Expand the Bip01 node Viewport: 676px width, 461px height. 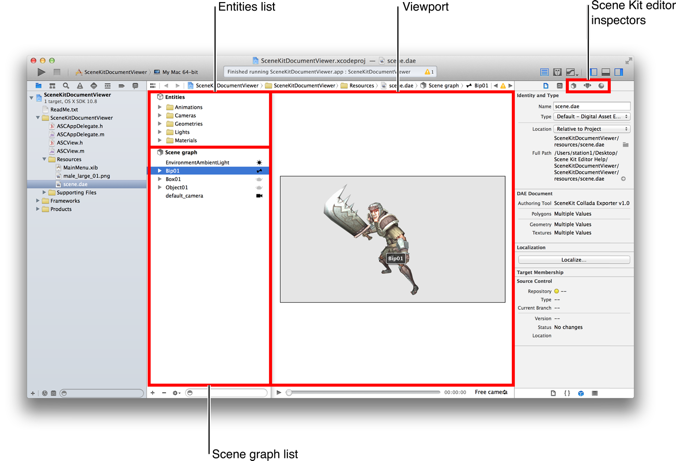coord(160,171)
